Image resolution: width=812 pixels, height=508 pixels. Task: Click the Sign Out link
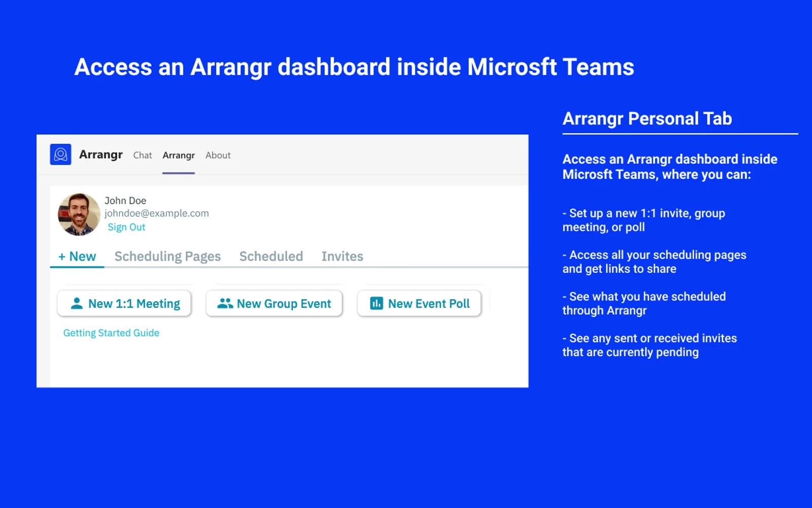(x=126, y=227)
